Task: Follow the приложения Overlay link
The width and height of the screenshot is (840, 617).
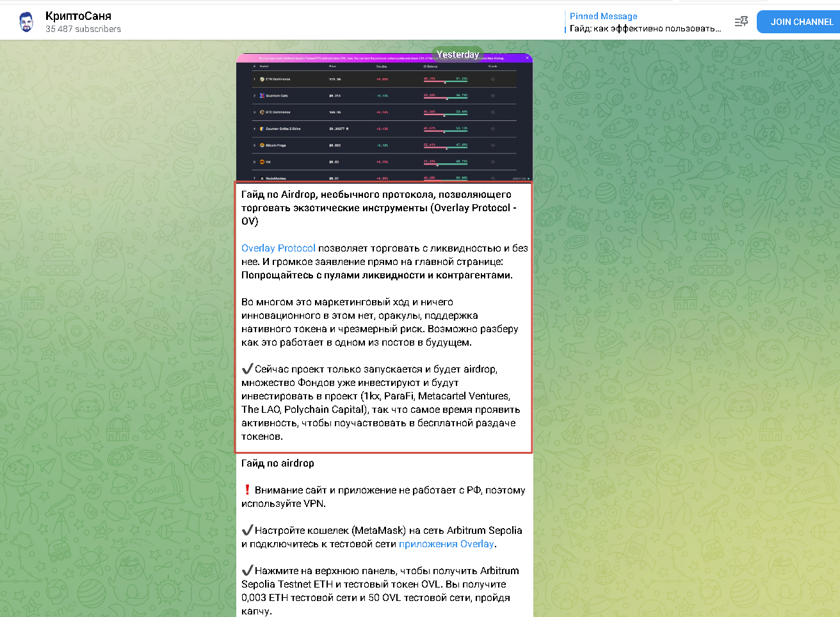Action: [446, 544]
